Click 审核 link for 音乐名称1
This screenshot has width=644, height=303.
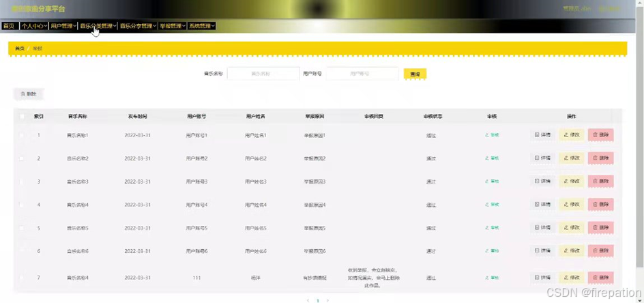click(492, 135)
